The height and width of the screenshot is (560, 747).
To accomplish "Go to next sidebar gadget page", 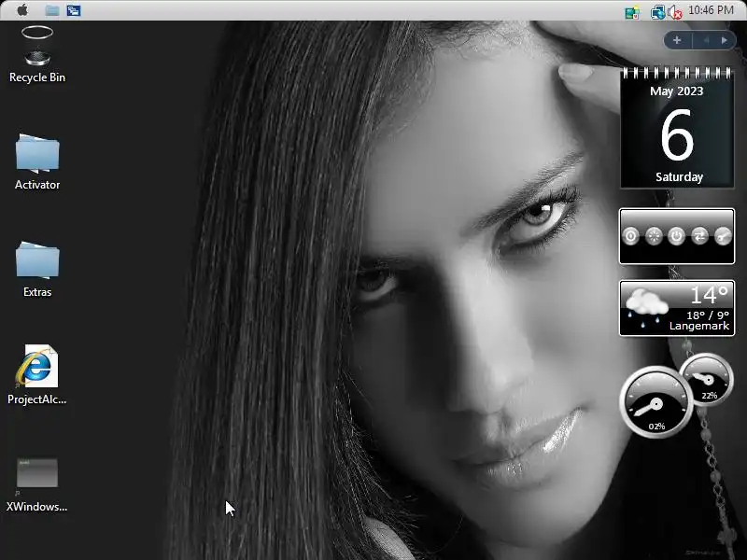I will (725, 40).
